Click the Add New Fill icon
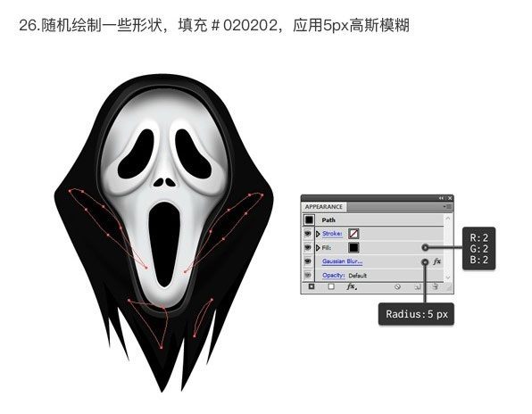532x414 pixels. pos(331,286)
